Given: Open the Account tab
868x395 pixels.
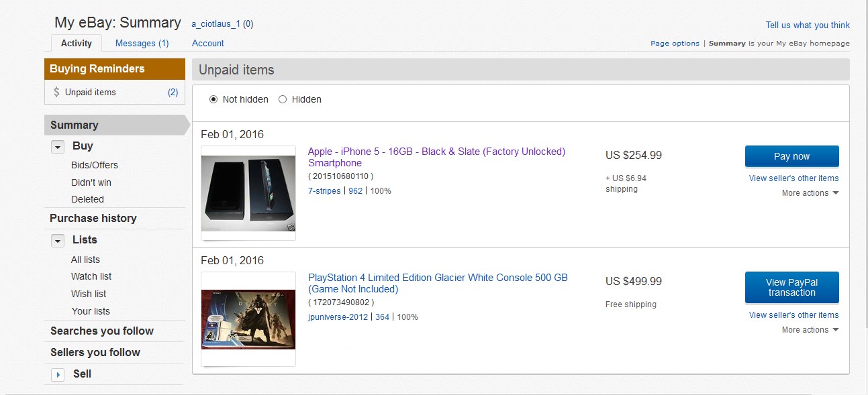Looking at the screenshot, I should click(x=208, y=43).
